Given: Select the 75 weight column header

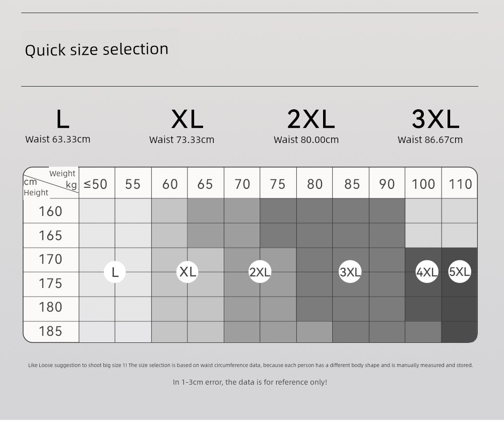Looking at the screenshot, I should pyautogui.click(x=278, y=183).
